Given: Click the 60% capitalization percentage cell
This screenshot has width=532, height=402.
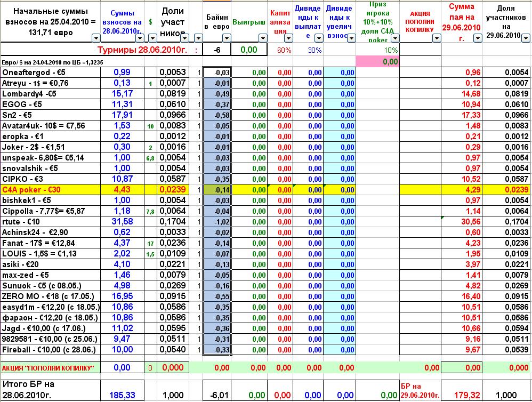Looking at the screenshot, I should click(x=280, y=50).
